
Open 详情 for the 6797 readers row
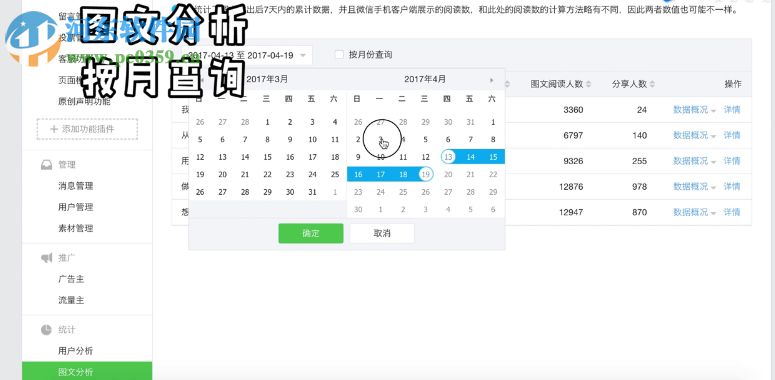[x=732, y=135]
